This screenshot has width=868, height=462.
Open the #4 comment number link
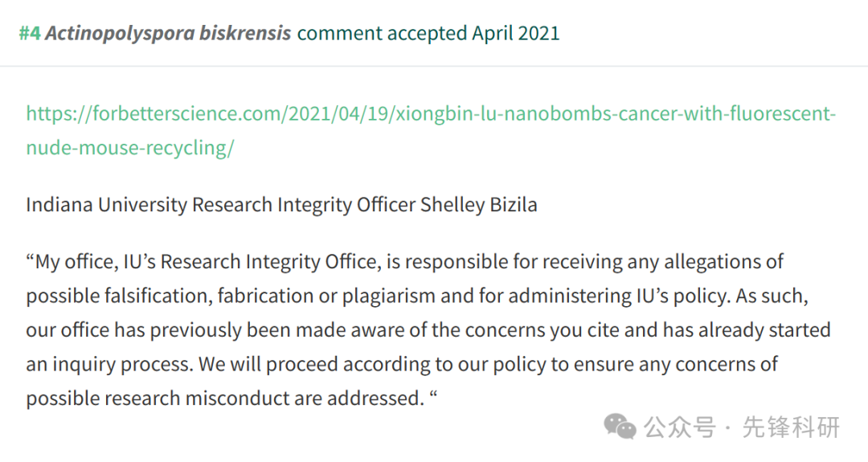(x=30, y=33)
